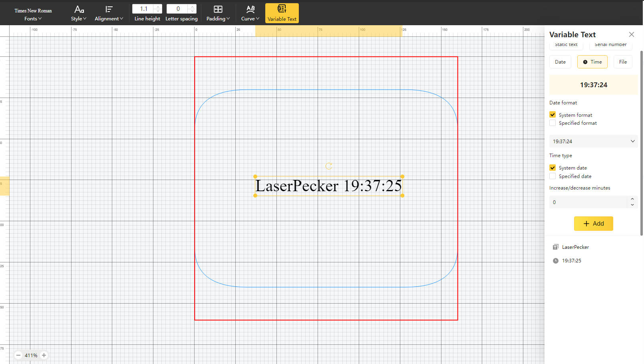Toggle Specified date checkbox
This screenshot has height=364, width=644.
[553, 176]
